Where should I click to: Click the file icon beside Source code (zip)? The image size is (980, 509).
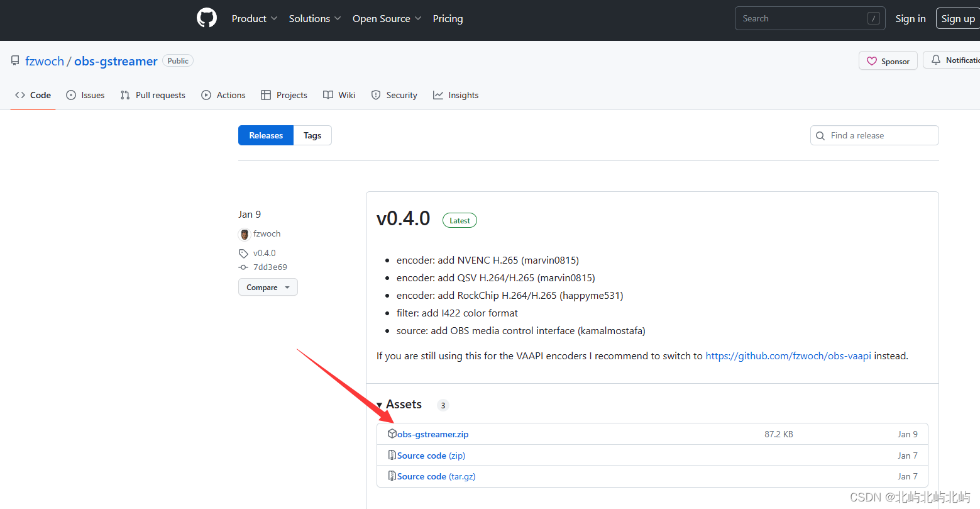tap(392, 455)
